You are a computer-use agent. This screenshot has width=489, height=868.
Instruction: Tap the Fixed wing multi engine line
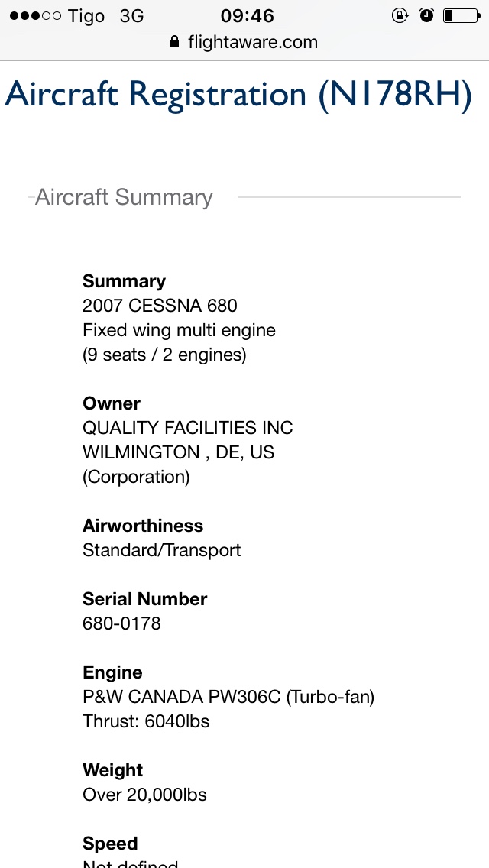point(179,331)
